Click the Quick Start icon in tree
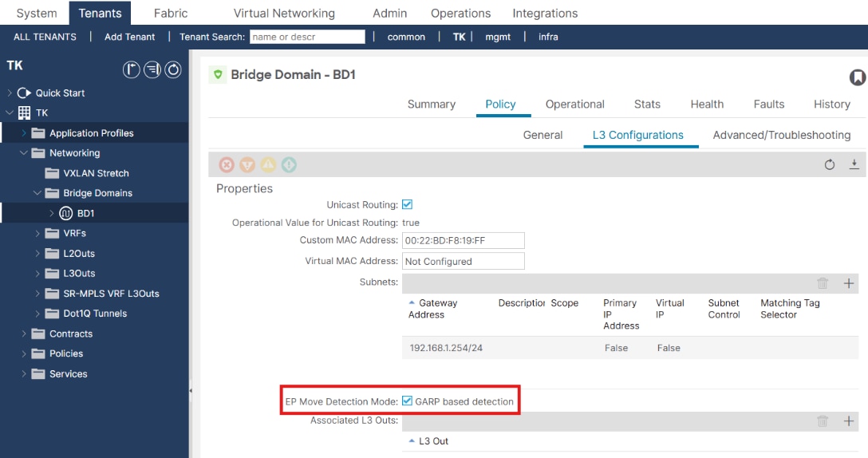Viewport: 868px width, 458px height. (x=24, y=93)
